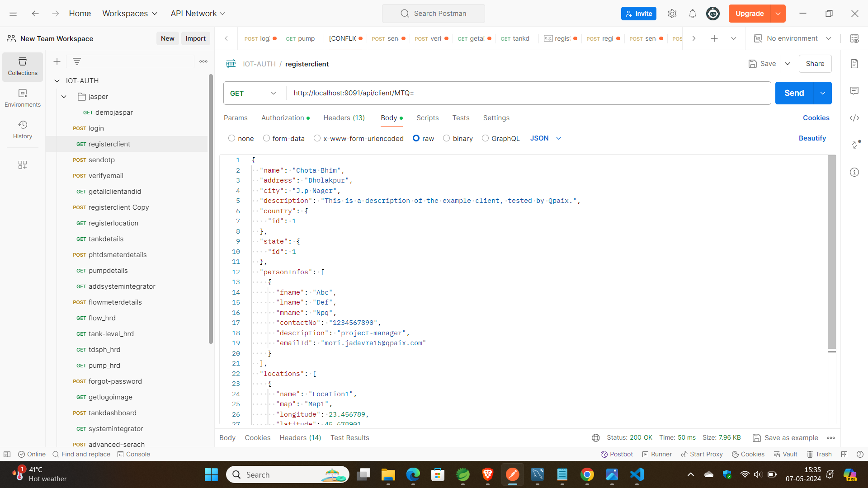Open the History sidebar panel

point(23,129)
